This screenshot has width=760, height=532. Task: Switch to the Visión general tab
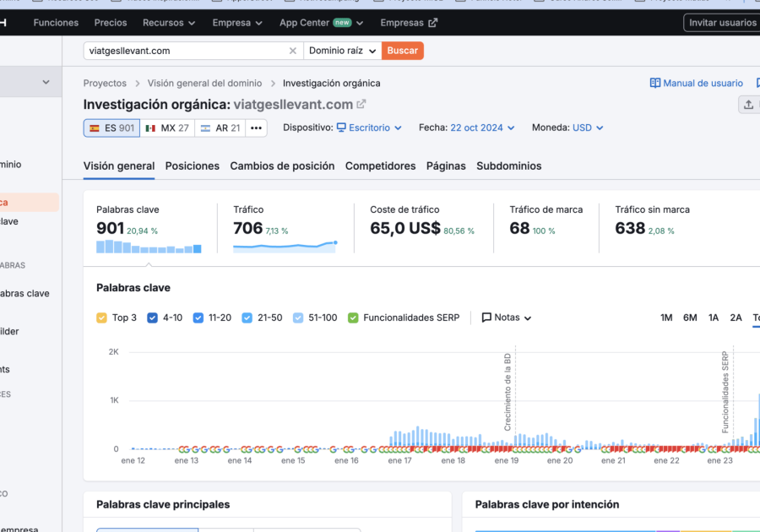click(119, 166)
